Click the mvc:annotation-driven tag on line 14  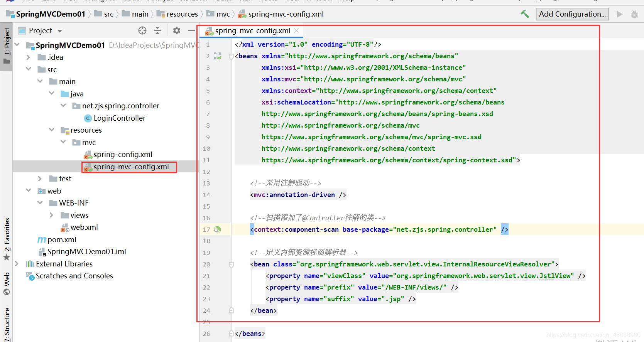[298, 195]
